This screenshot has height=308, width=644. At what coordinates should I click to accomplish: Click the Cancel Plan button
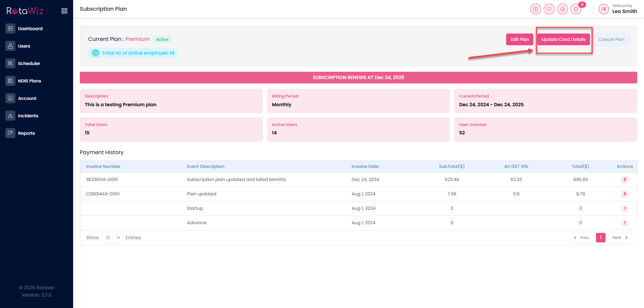[611, 39]
